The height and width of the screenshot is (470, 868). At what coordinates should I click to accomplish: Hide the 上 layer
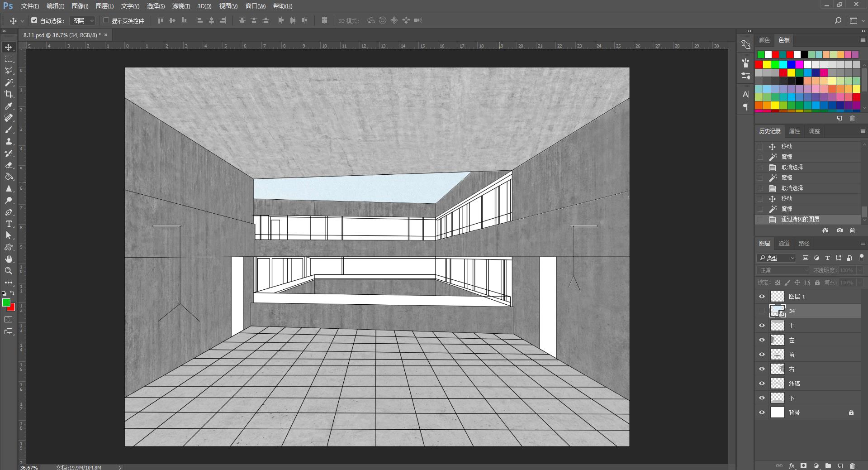coord(762,326)
